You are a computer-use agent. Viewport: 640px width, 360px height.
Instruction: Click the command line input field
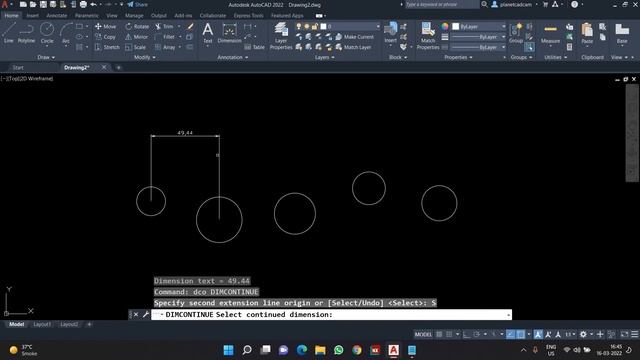click(x=331, y=315)
